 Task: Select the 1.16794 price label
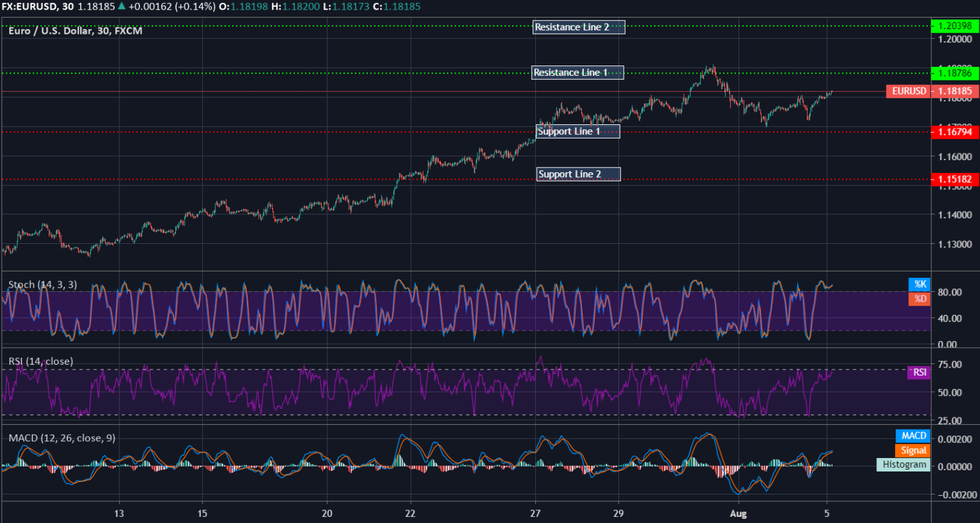955,132
